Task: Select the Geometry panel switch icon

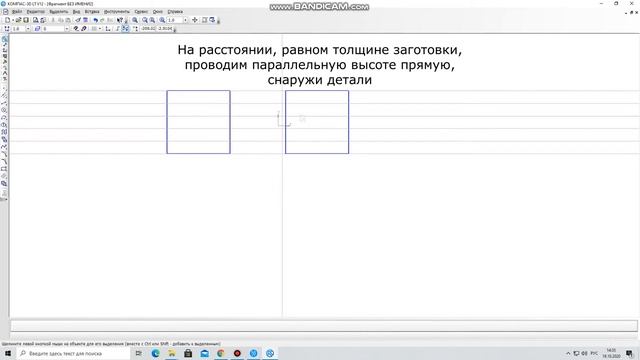Action: coord(5,40)
